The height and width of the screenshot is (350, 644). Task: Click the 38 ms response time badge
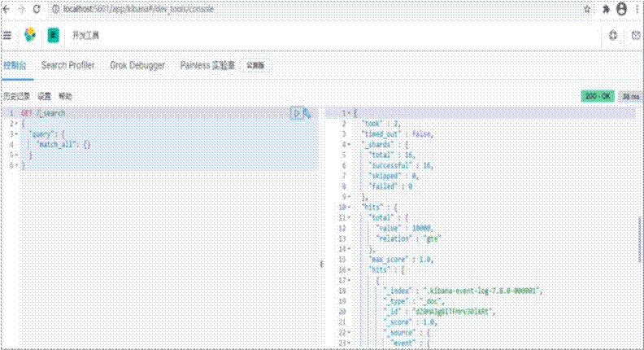tap(630, 97)
